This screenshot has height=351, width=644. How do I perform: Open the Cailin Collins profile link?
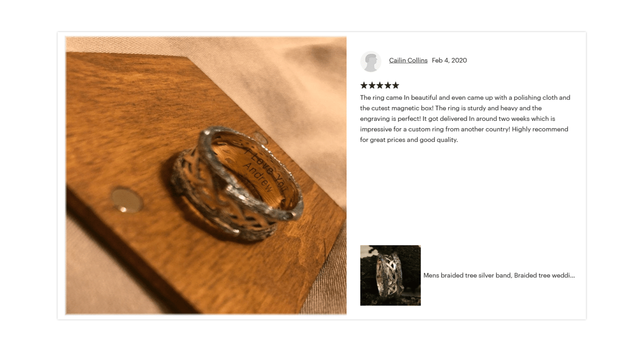coord(408,60)
